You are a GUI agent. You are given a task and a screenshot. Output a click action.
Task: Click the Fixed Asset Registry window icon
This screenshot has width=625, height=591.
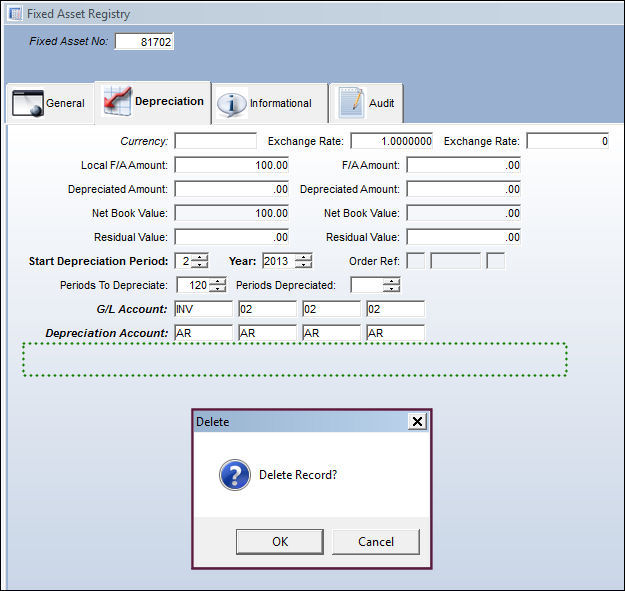(x=15, y=14)
